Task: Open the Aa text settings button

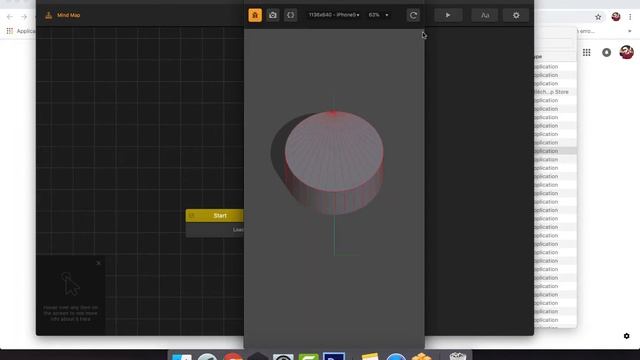Action: (x=484, y=15)
